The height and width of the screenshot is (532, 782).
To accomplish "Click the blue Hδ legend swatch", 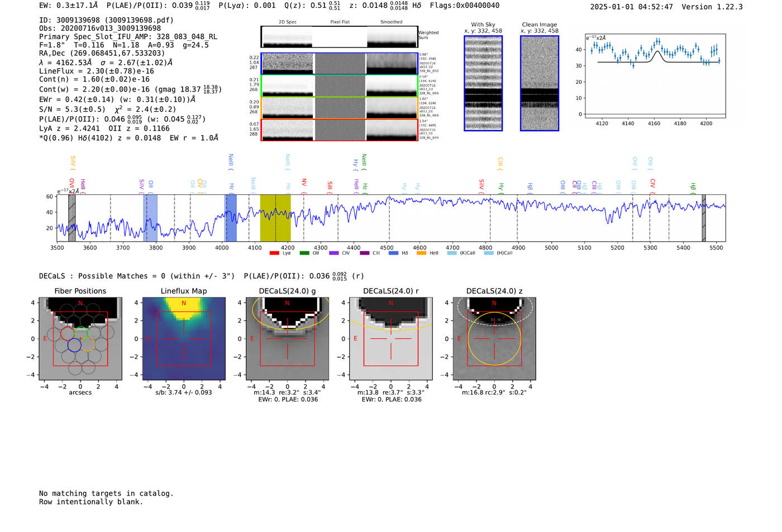I will pyautogui.click(x=393, y=253).
